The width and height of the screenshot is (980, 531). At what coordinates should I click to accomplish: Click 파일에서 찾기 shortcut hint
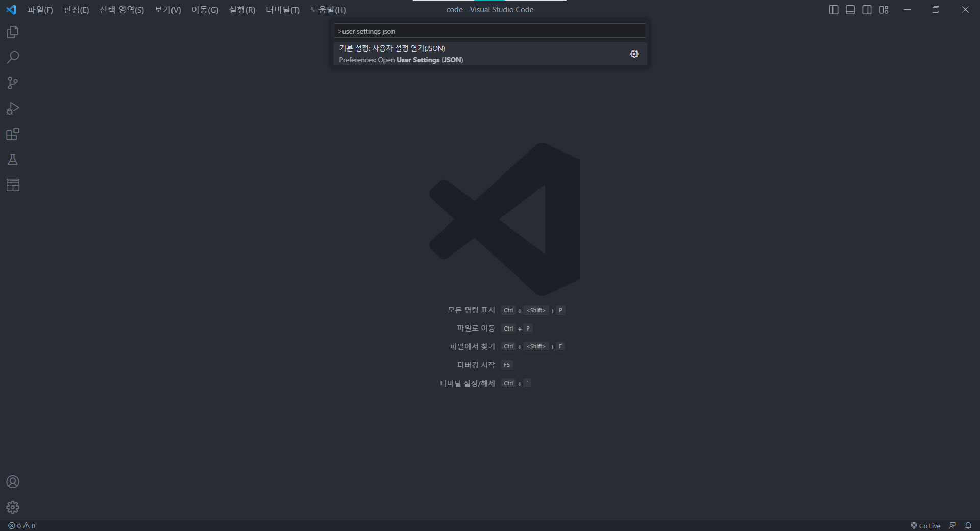click(507, 347)
